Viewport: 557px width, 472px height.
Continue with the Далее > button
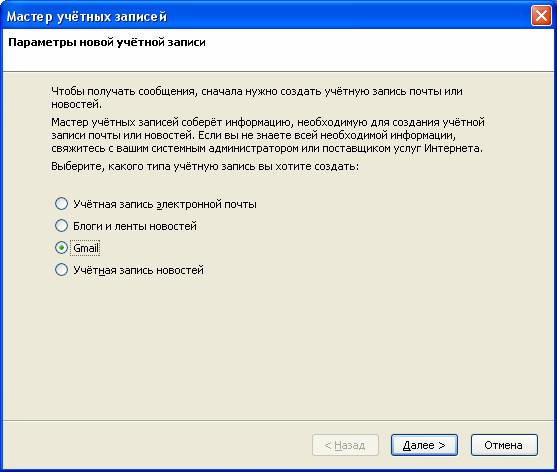(424, 445)
